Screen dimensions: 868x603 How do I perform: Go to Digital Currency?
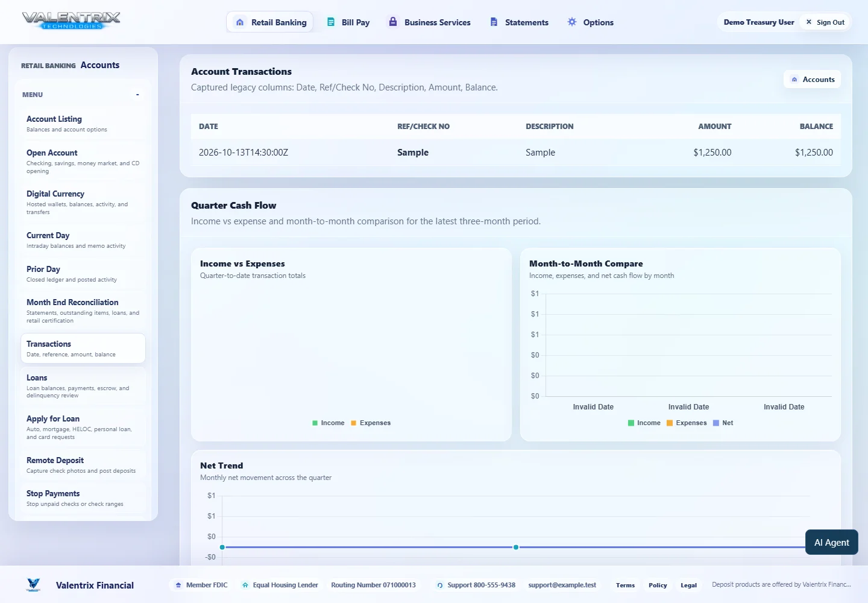tap(83, 203)
